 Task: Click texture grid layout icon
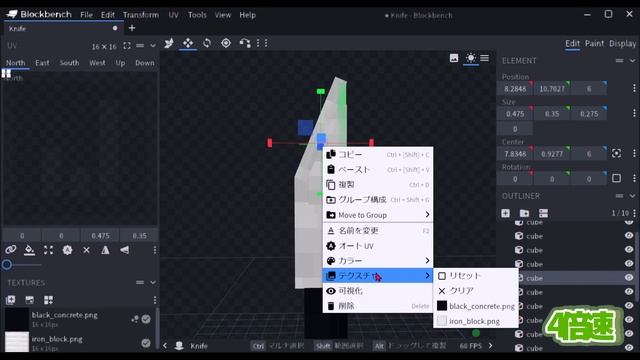48,300
